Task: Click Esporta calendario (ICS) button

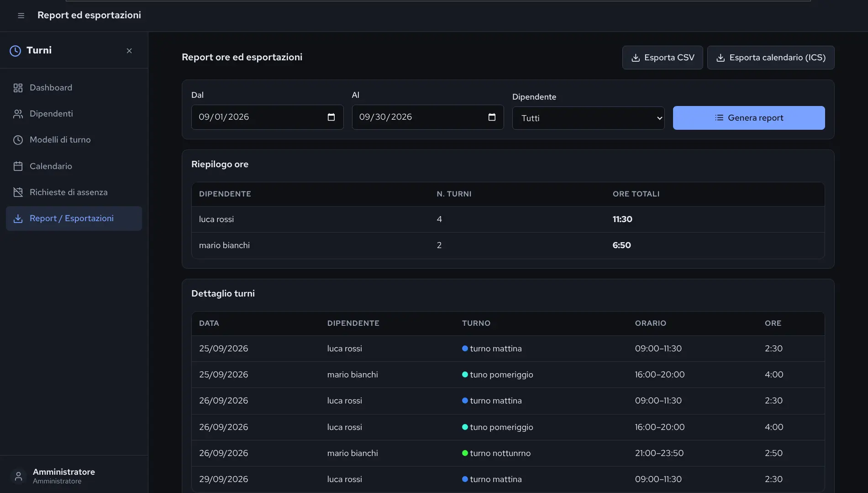Action: pyautogui.click(x=771, y=58)
